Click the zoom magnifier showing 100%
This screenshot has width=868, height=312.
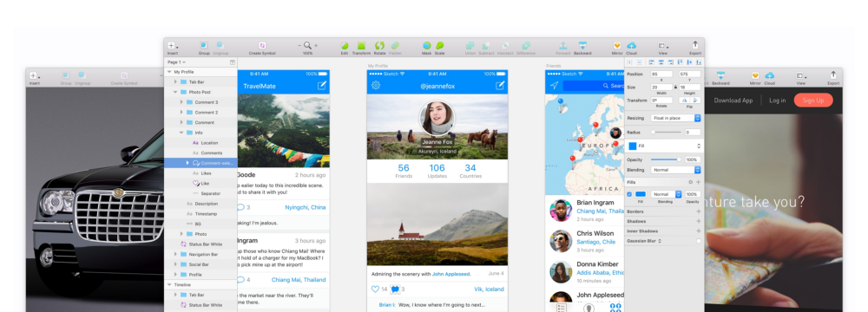[308, 45]
